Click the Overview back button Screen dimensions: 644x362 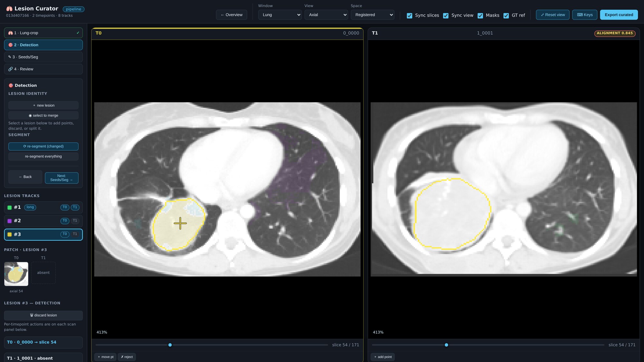[232, 15]
